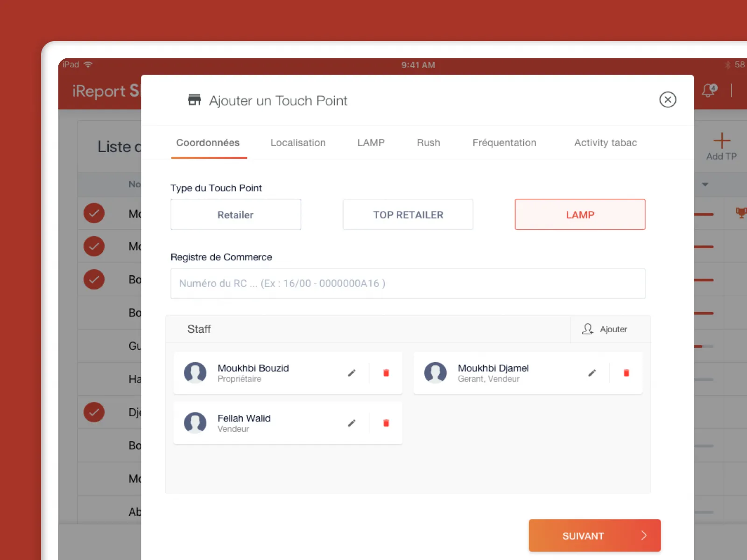Edit Moukhbi Bouzid staff entry with pencil icon
This screenshot has width=747, height=560.
352,373
